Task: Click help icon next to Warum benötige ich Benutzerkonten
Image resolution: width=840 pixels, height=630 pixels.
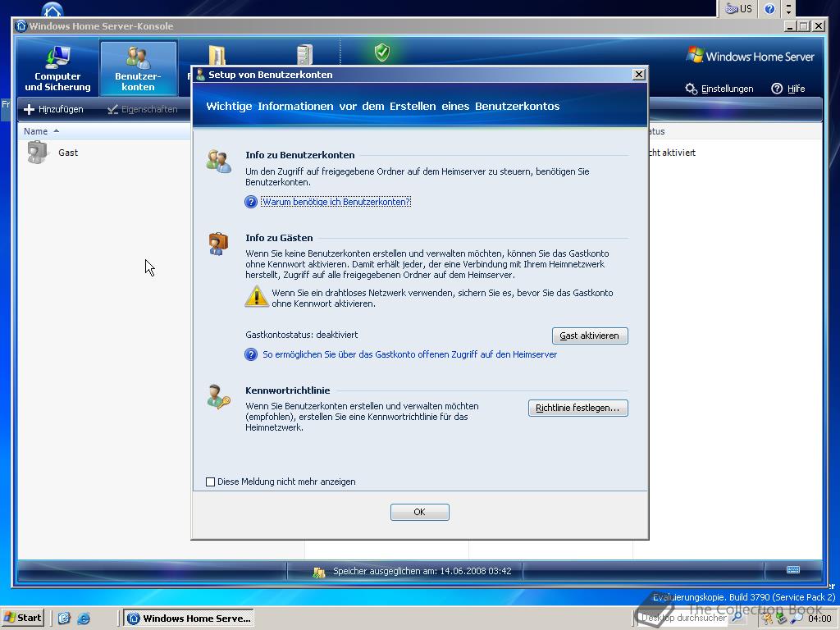Action: pos(251,202)
